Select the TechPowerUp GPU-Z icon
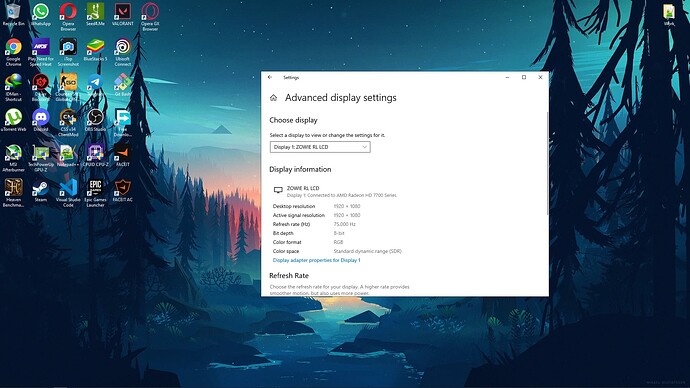Screen dimensions: 690x388 point(41,158)
